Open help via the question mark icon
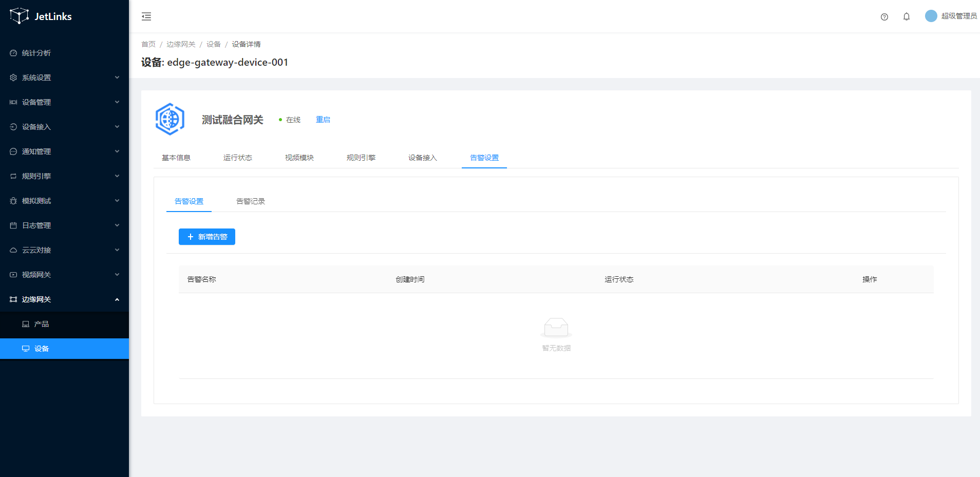The image size is (980, 477). (x=884, y=17)
